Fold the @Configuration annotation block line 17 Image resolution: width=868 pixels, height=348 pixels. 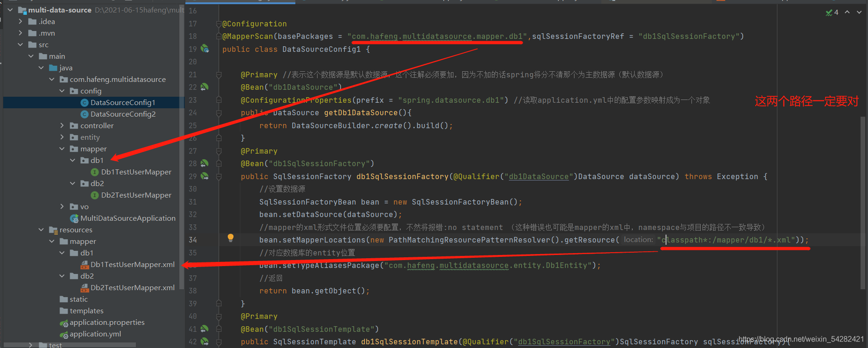[219, 24]
